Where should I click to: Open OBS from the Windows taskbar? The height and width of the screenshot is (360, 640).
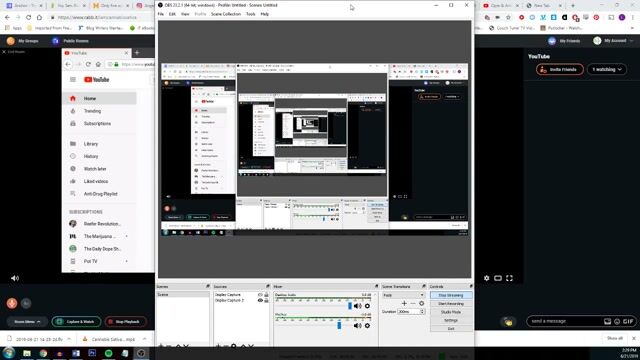click(141, 353)
